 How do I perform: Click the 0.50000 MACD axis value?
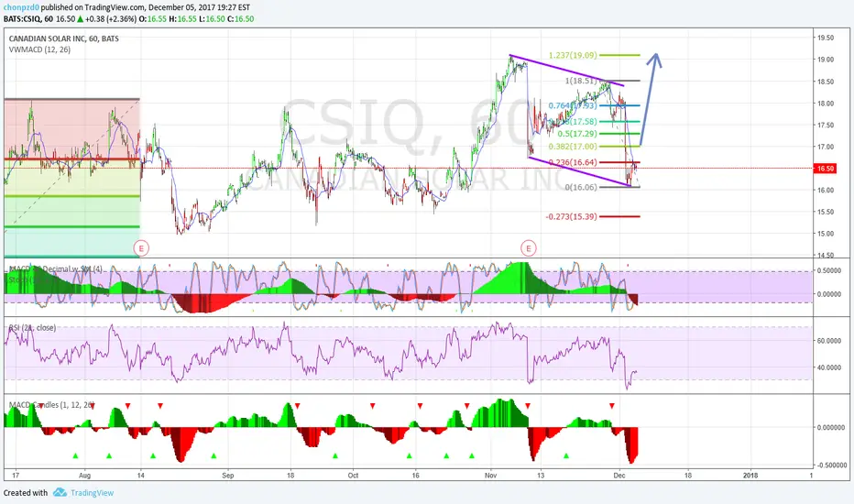coord(829,270)
